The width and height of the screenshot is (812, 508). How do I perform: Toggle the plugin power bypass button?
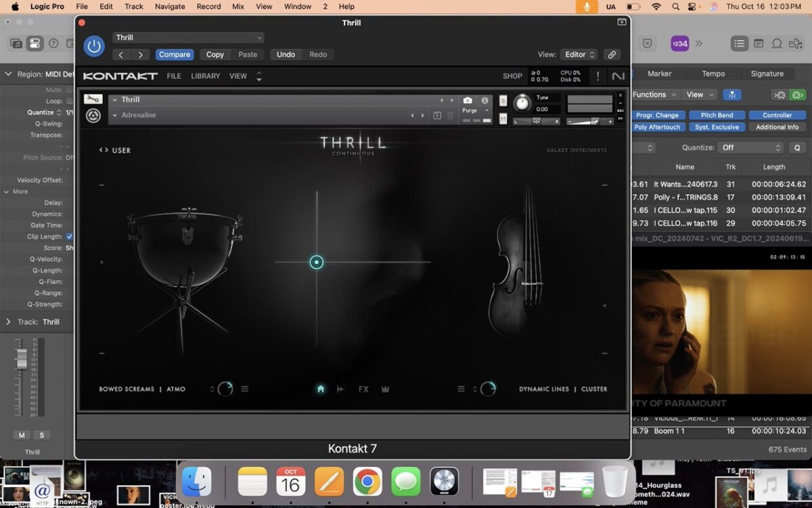(94, 46)
